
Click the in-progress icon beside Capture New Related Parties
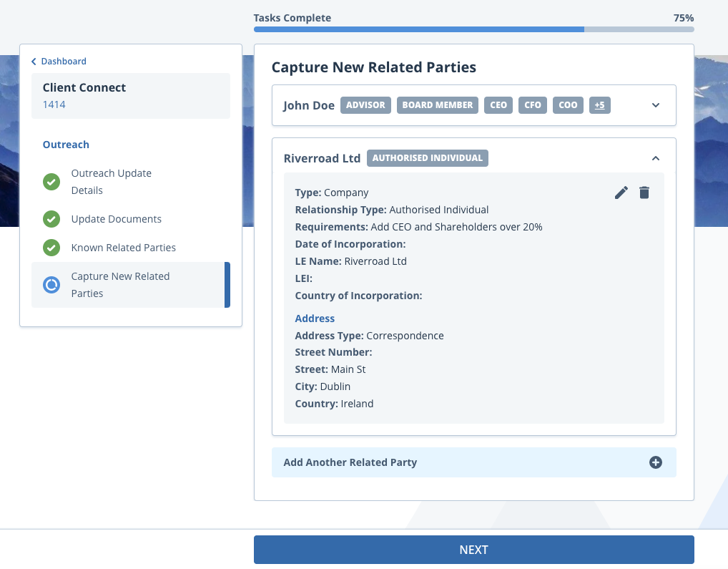coord(51,284)
